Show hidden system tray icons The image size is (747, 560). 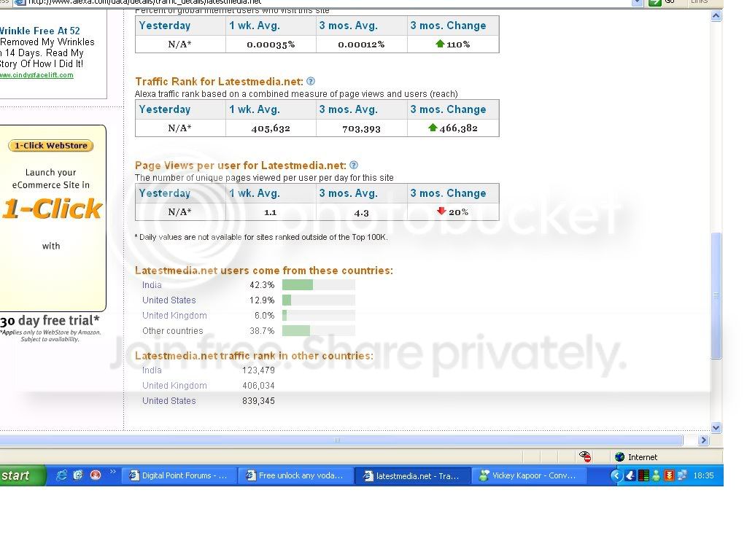616,475
